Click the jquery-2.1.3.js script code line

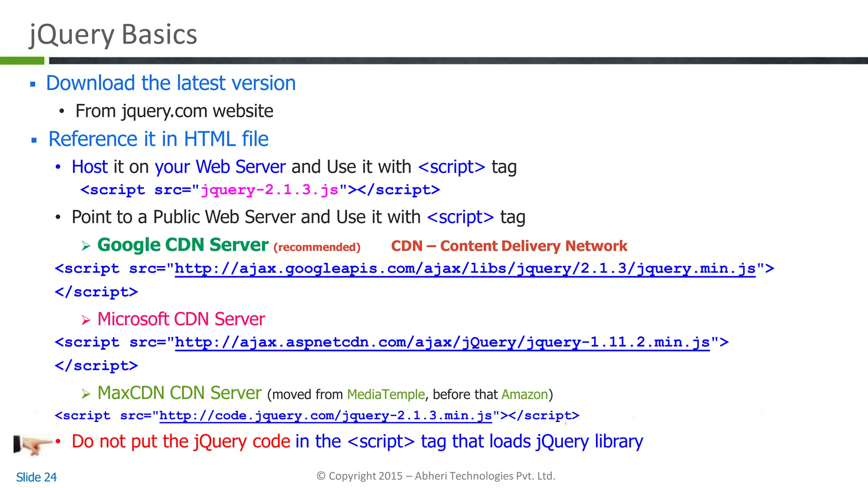click(x=260, y=190)
